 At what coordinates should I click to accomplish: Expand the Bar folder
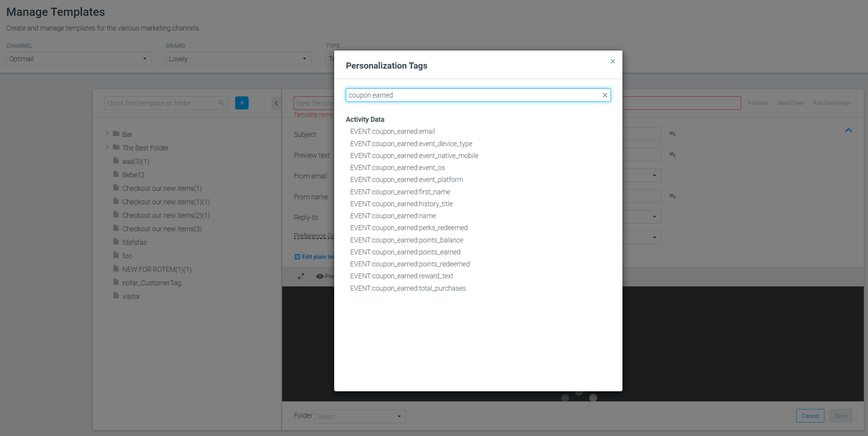[107, 133]
